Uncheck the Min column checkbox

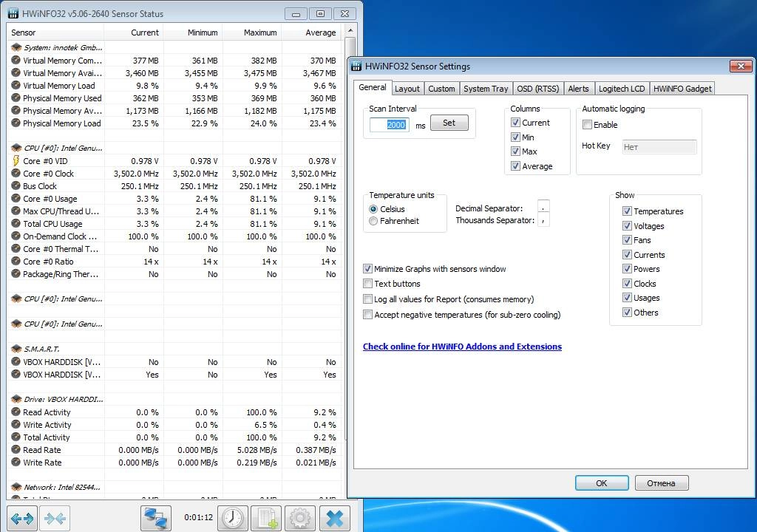click(x=515, y=137)
